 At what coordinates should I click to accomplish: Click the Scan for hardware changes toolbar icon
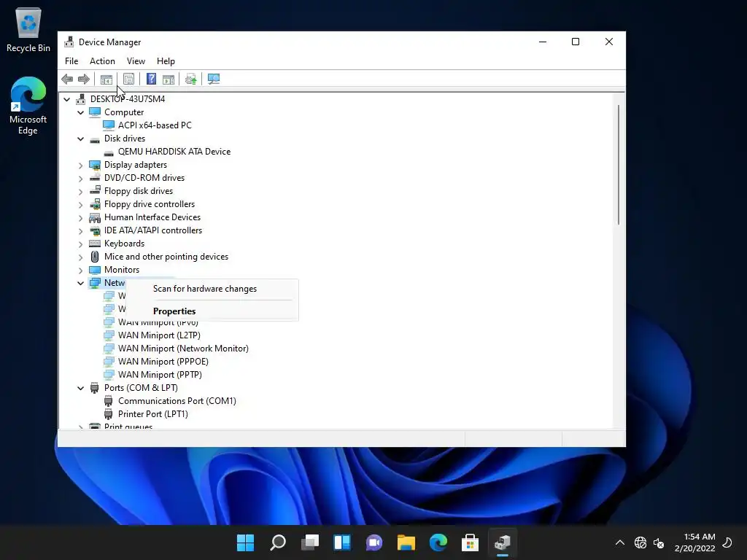[x=214, y=79]
